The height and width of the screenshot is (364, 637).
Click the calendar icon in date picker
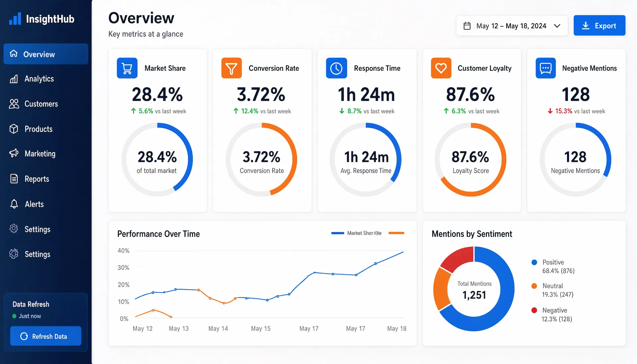tap(467, 26)
